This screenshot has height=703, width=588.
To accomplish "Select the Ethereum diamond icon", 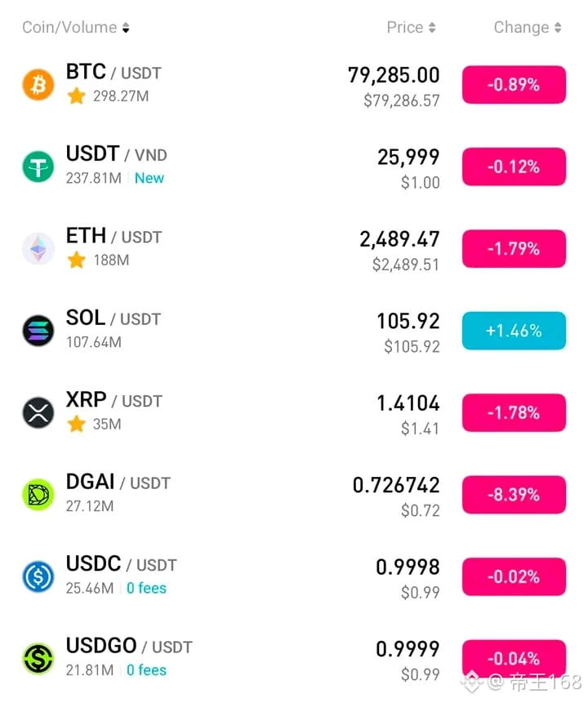I will point(38,249).
